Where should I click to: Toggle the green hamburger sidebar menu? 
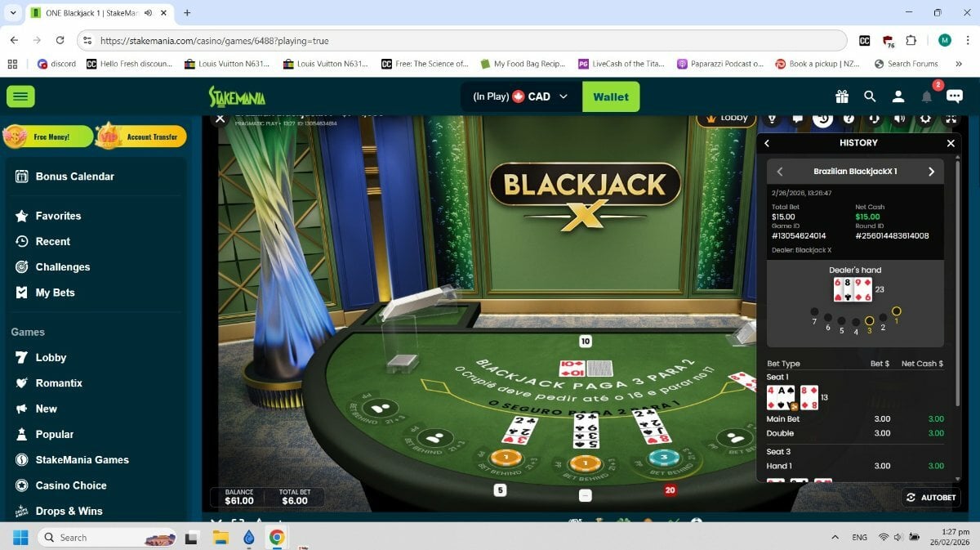pyautogui.click(x=20, y=96)
